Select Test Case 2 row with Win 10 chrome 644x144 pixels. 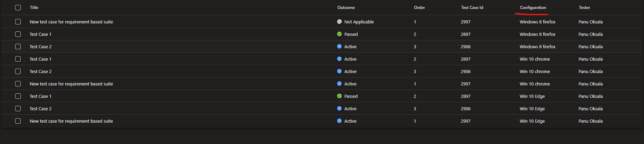coord(18,71)
